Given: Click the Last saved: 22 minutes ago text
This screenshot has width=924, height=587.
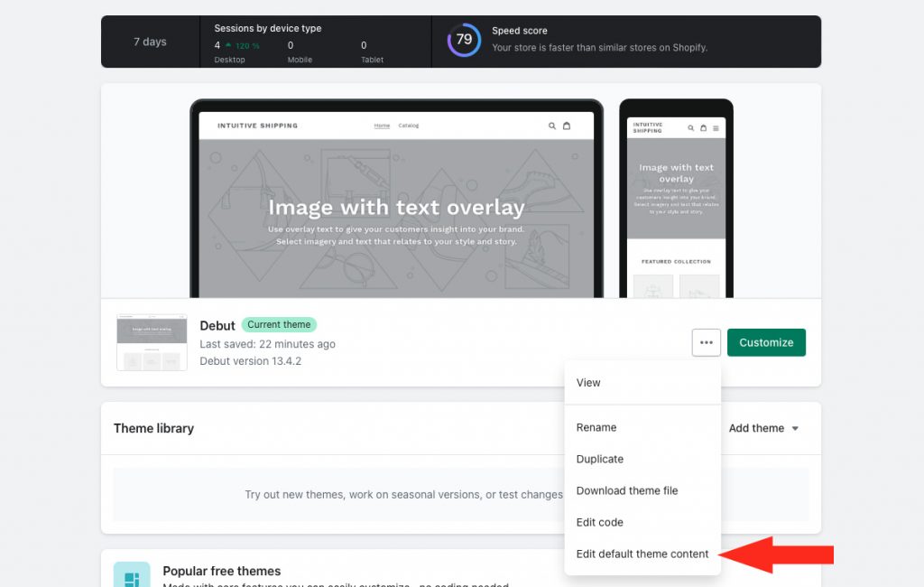Looking at the screenshot, I should click(267, 344).
